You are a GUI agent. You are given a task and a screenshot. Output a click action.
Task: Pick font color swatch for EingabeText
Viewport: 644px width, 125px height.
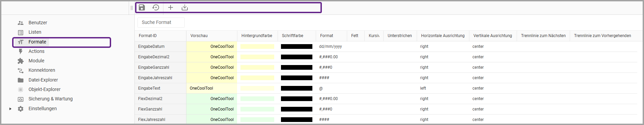(297, 88)
